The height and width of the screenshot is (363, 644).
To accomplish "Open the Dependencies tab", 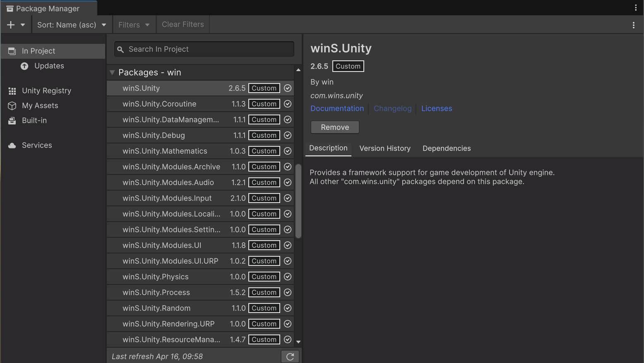I will (447, 148).
